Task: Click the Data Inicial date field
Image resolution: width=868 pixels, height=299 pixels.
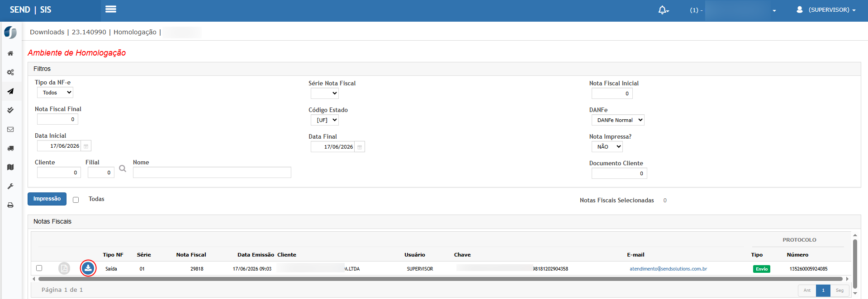Action: pyautogui.click(x=59, y=146)
